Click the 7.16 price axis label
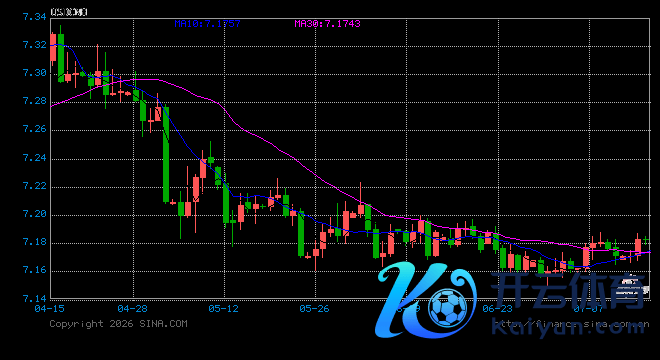 [x=35, y=270]
